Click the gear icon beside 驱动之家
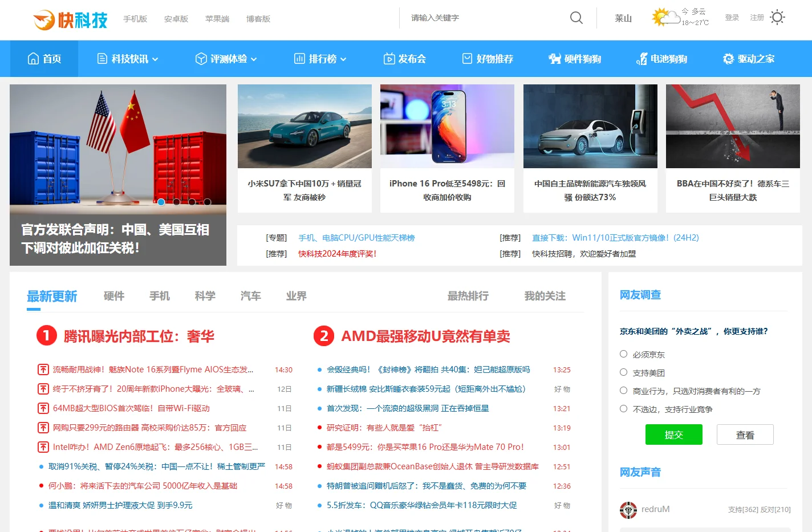This screenshot has height=532, width=812. tap(728, 59)
